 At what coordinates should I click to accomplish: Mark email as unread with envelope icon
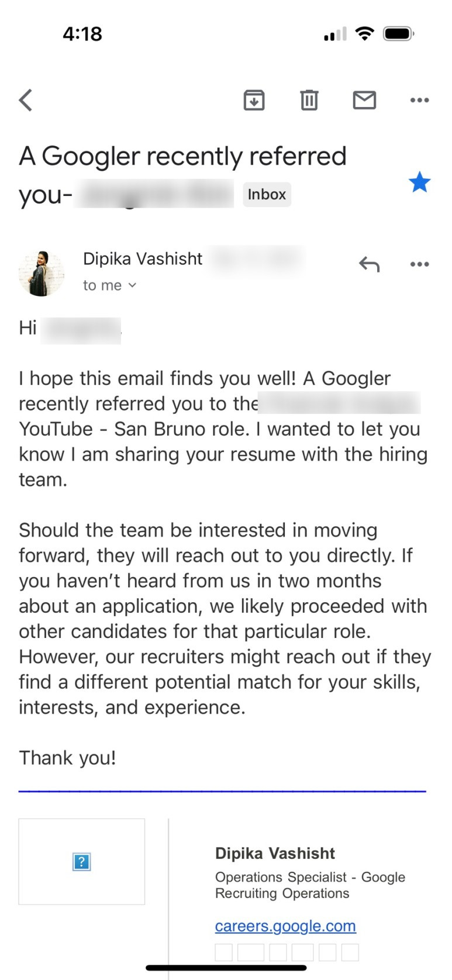tap(364, 100)
